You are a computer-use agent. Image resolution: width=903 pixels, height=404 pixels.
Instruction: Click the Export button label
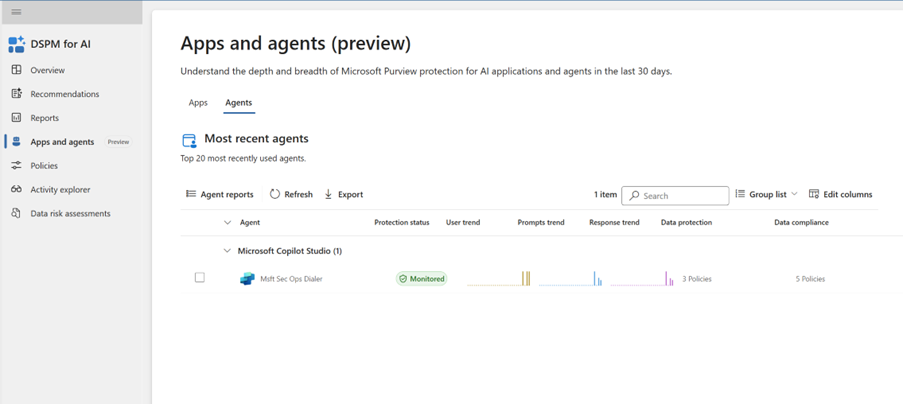pos(350,195)
